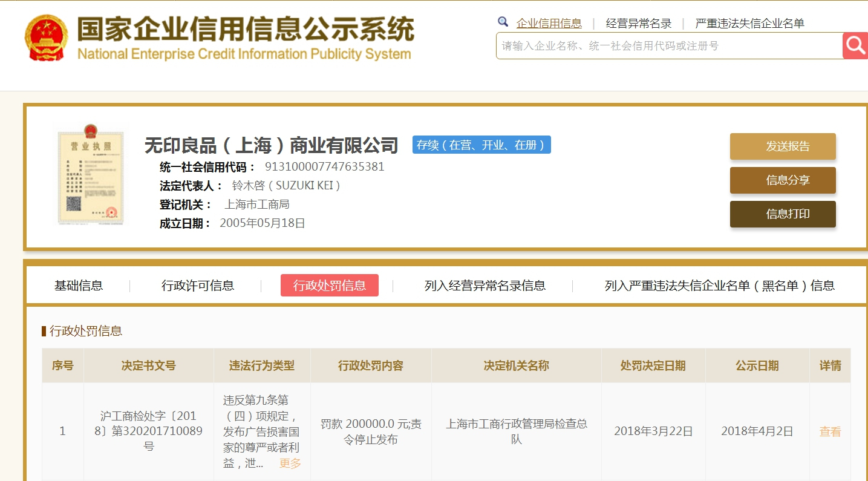
Task: Open the 列入经营异常名录信息 tab
Action: click(485, 286)
